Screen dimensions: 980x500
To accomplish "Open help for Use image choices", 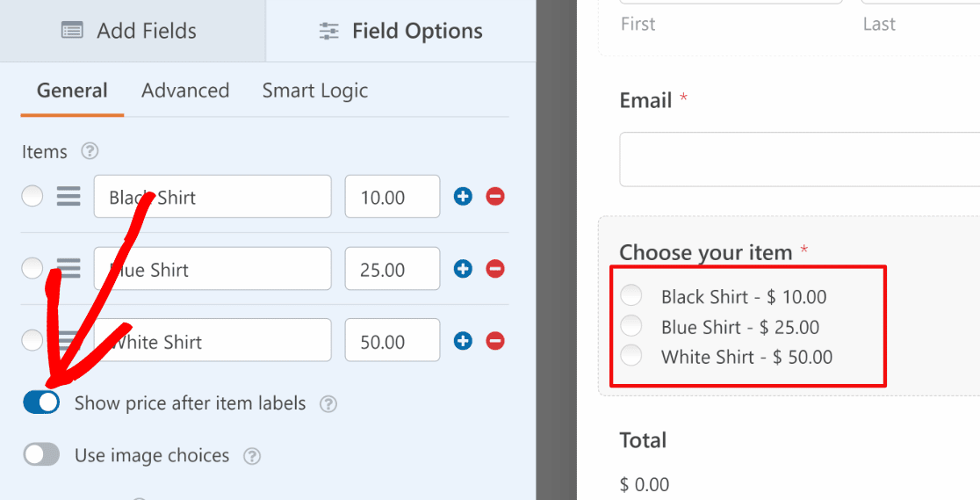I will (252, 456).
